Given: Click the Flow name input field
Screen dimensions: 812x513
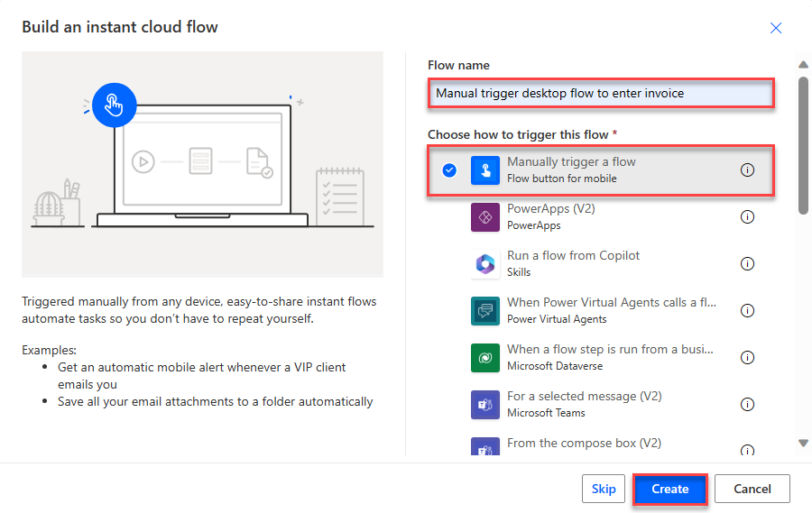Looking at the screenshot, I should click(601, 93).
